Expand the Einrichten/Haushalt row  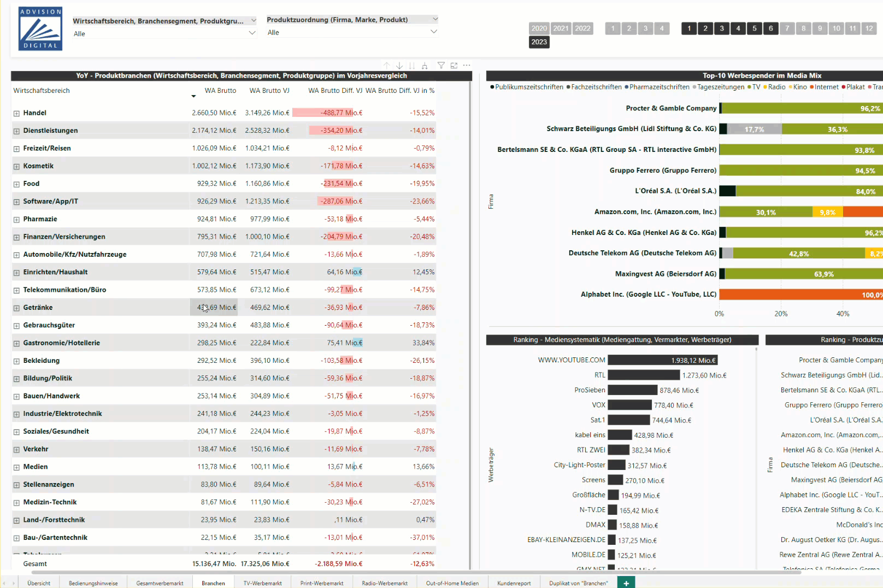tap(16, 273)
